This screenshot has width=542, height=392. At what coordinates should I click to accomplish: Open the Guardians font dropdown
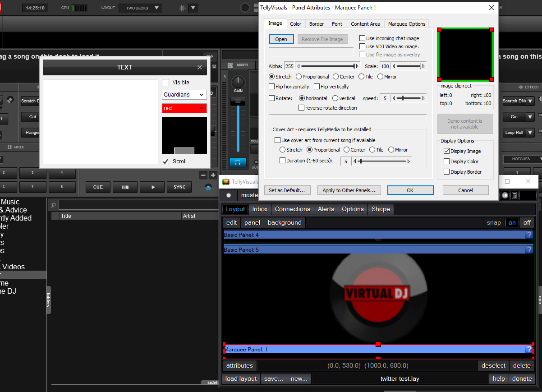point(184,95)
